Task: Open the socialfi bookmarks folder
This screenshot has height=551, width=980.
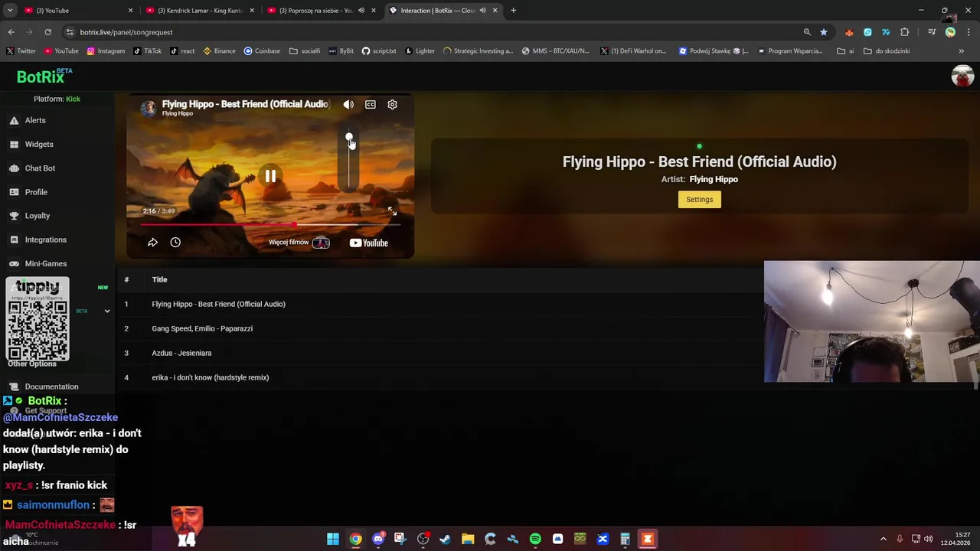Action: pyautogui.click(x=305, y=51)
